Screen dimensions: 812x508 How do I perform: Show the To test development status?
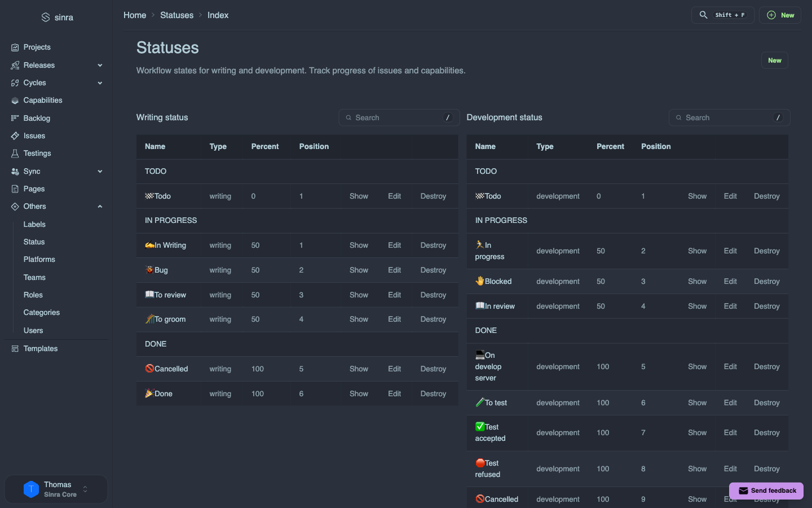click(x=697, y=403)
